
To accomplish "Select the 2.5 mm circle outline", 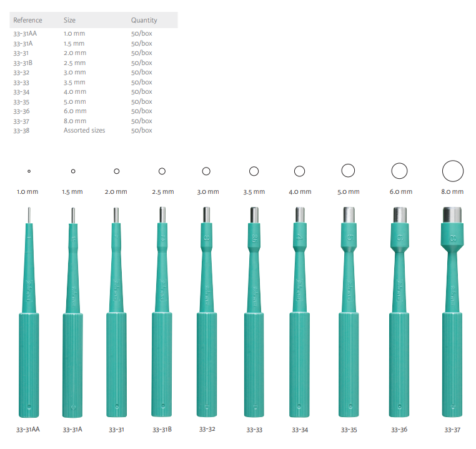I will [162, 171].
